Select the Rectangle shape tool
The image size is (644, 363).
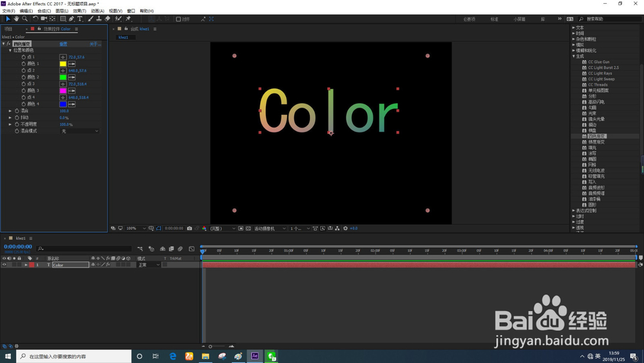coord(63,19)
